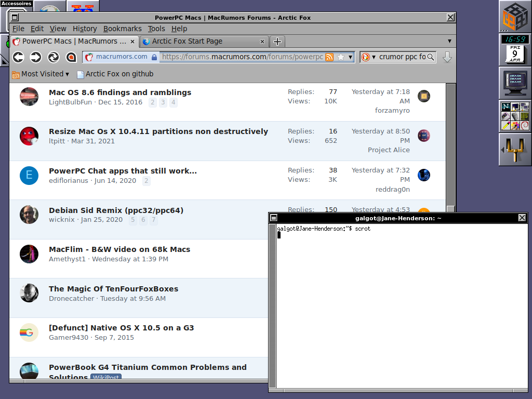The image size is (532, 399).
Task: Click the padlock icon in the address bar
Action: tap(154, 57)
